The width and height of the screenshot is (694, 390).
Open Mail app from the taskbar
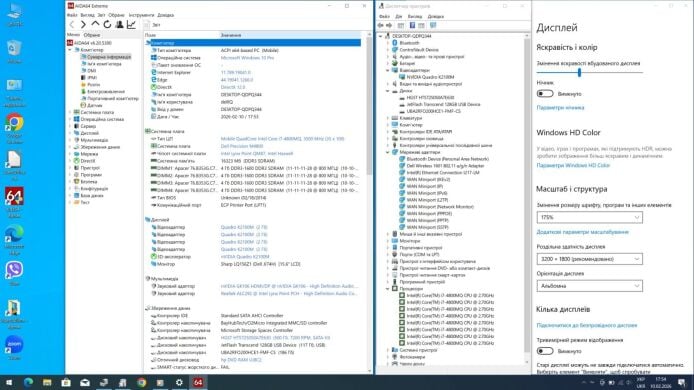pyautogui.click(x=85, y=382)
